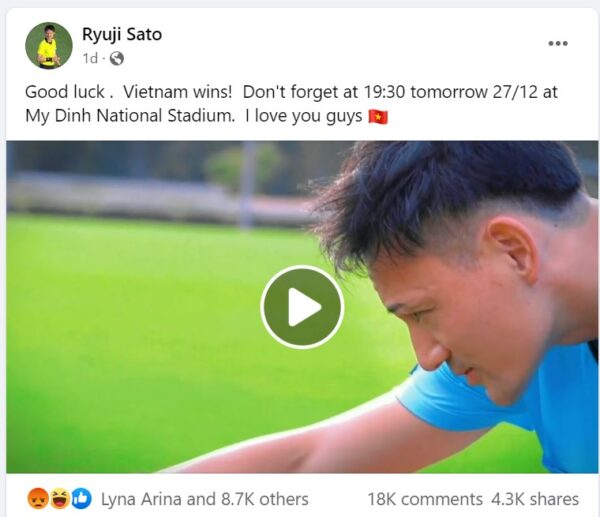The width and height of the screenshot is (600, 517).
Task: Open the 18K comments list
Action: coord(425,499)
